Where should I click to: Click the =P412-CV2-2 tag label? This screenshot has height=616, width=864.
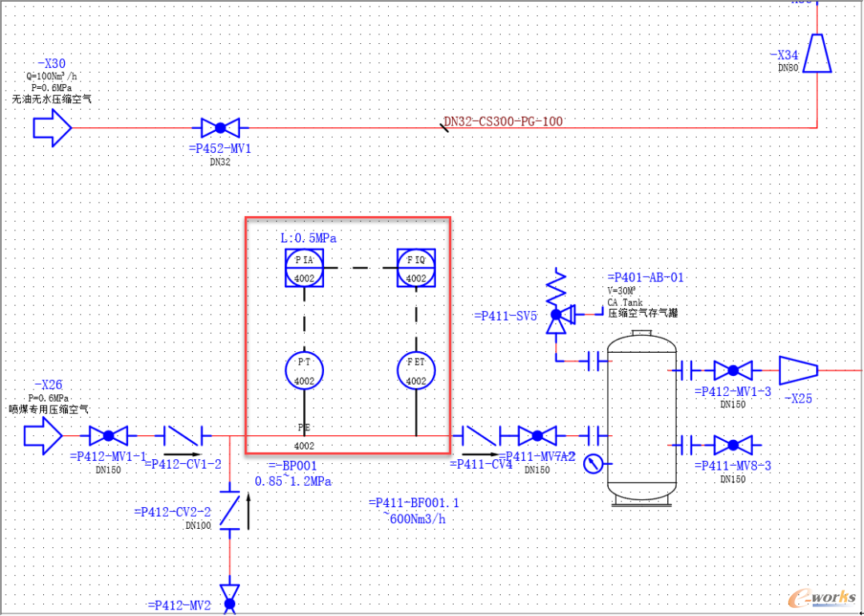173,512
